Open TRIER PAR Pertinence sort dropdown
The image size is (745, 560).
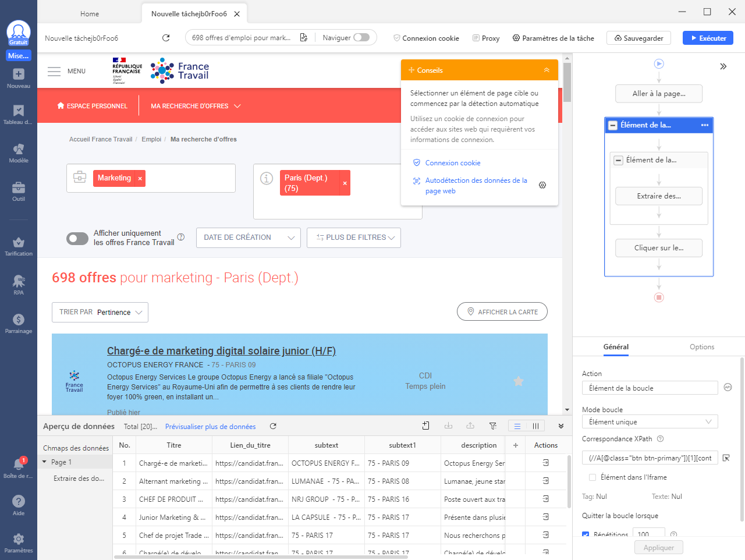(x=100, y=312)
